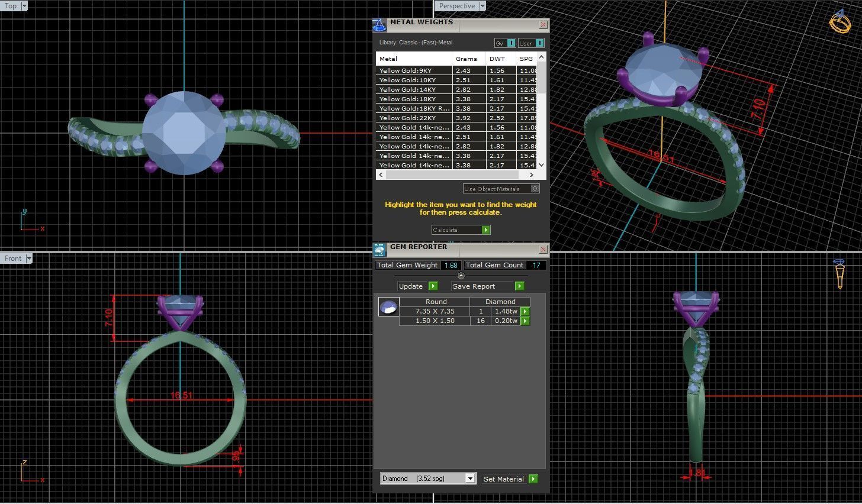The image size is (862, 504).
Task: Click the Total Gem Weight label
Action: point(407,265)
